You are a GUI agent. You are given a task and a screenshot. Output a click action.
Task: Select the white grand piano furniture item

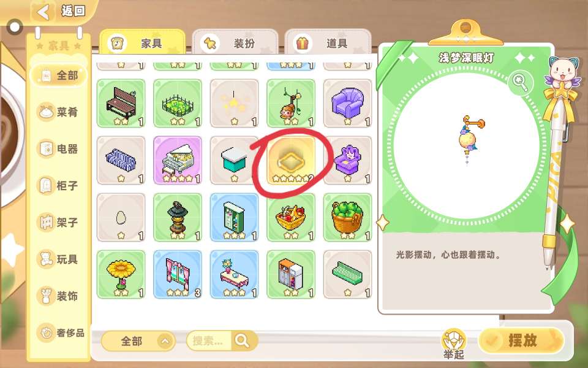coord(178,161)
